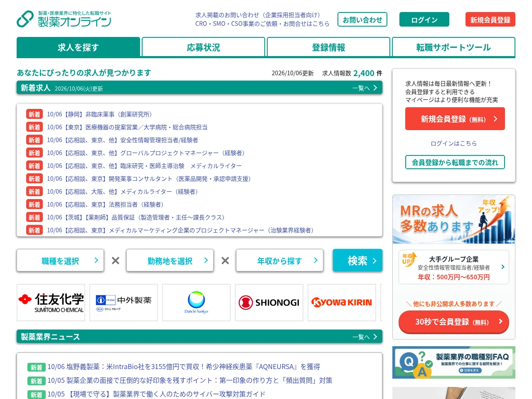Image resolution: width=532 pixels, height=399 pixels.
Task: Open 一覧へ in the 製薬業界ニュース header
Action: [x=365, y=337]
